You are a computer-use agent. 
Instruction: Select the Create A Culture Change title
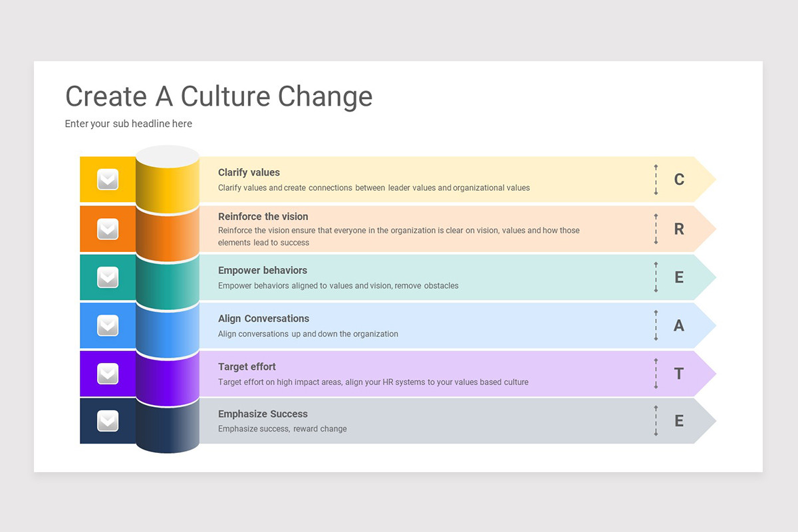tap(219, 96)
